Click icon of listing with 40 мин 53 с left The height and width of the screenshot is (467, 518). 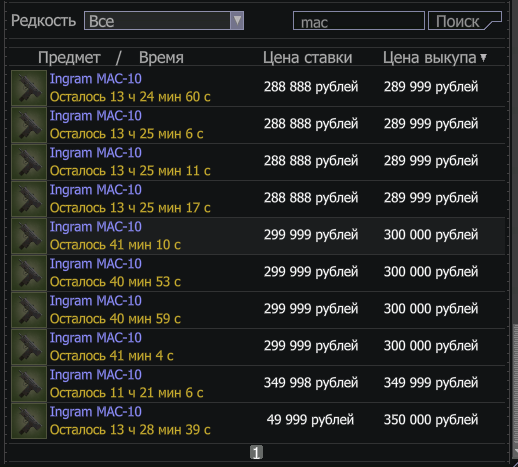point(29,273)
